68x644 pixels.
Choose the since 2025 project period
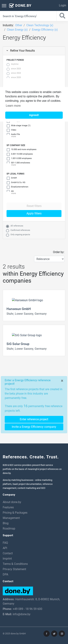[x=8, y=69]
